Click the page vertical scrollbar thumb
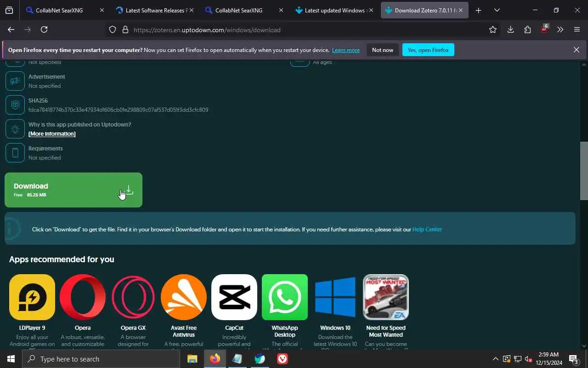Screen dimensions: 588x368 click(584, 171)
